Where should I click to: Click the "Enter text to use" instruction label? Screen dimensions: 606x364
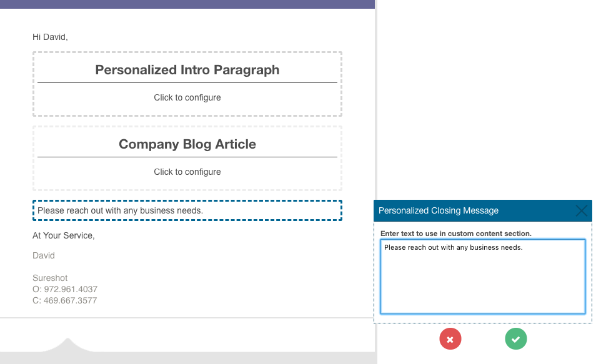pyautogui.click(x=456, y=234)
